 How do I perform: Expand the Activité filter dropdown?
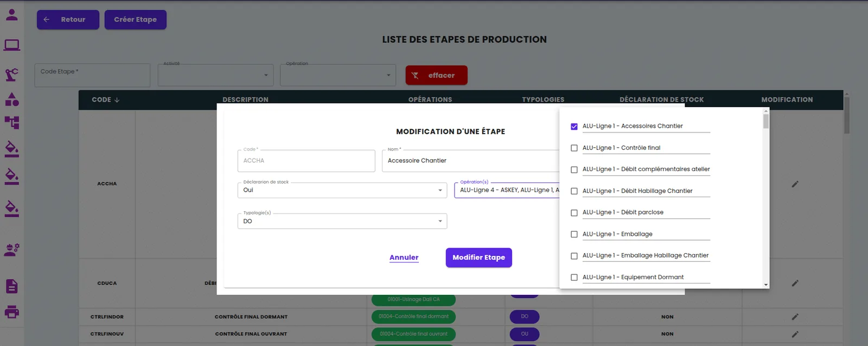pyautogui.click(x=215, y=75)
